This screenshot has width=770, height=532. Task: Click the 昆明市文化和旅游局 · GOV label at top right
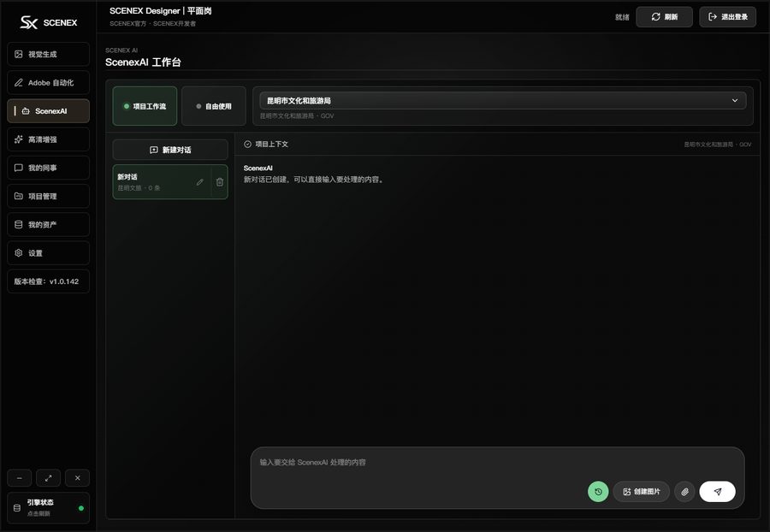(x=718, y=145)
